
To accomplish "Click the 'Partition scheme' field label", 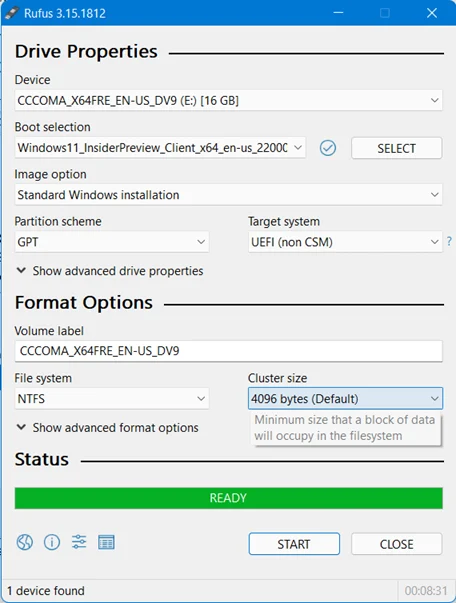I will (x=58, y=222).
